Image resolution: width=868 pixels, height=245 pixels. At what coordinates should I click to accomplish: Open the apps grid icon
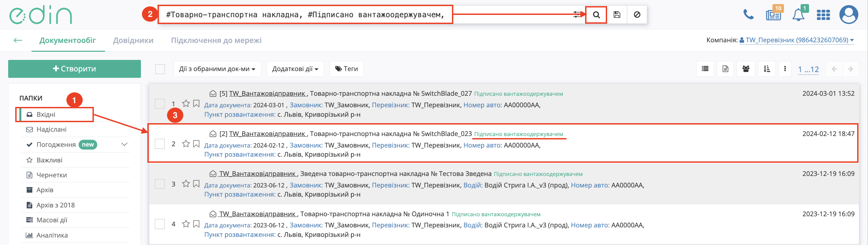(x=823, y=15)
